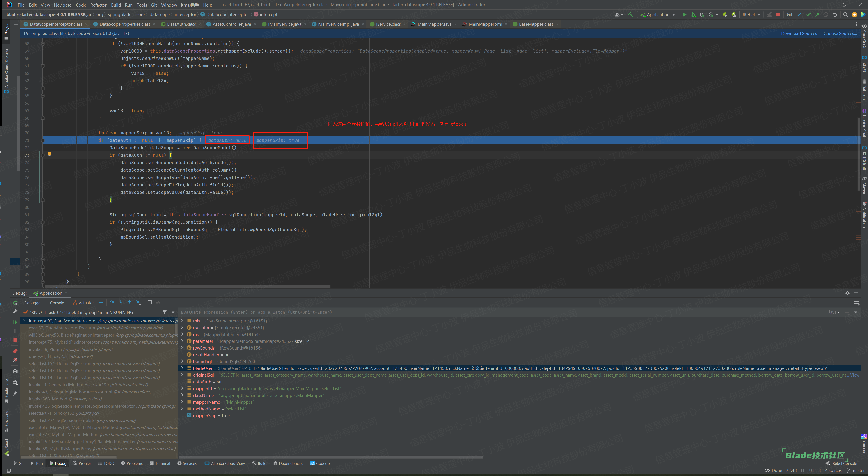
Task: Expand the 'this' variable node
Action: pyautogui.click(x=182, y=321)
